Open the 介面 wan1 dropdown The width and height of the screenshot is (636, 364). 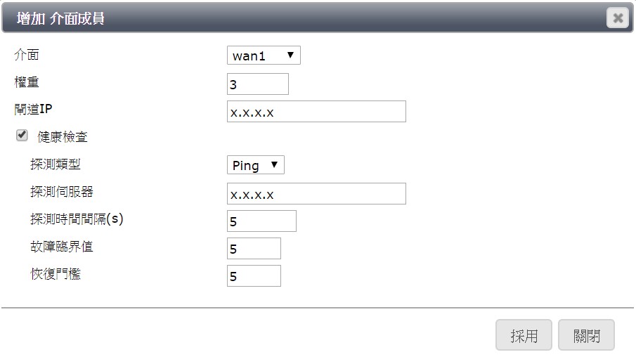point(264,56)
